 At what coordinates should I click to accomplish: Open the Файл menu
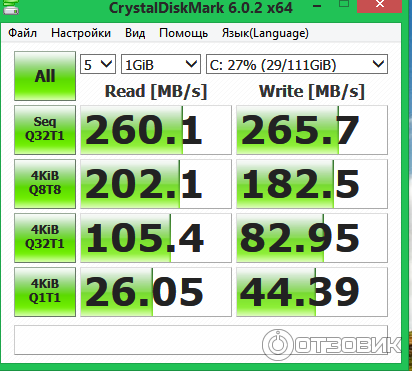pyautogui.click(x=22, y=33)
